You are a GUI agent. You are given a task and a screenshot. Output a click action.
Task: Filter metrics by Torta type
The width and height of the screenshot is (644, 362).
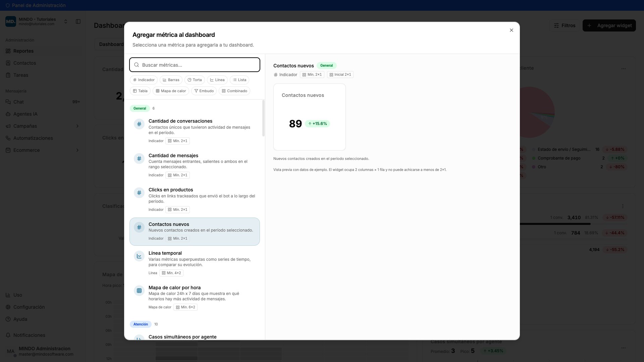coord(195,80)
